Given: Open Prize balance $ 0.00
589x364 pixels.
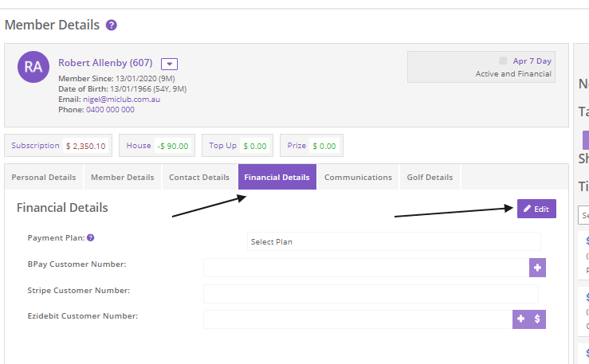Looking at the screenshot, I should (312, 146).
